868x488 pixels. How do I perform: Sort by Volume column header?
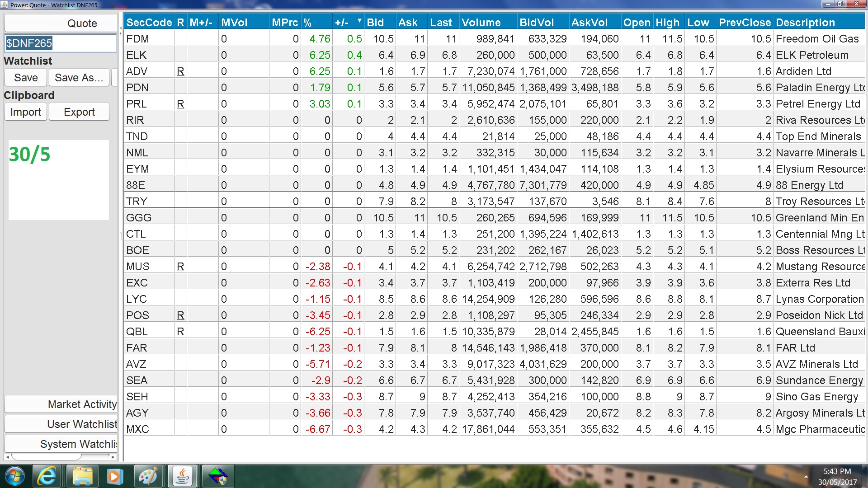click(488, 23)
